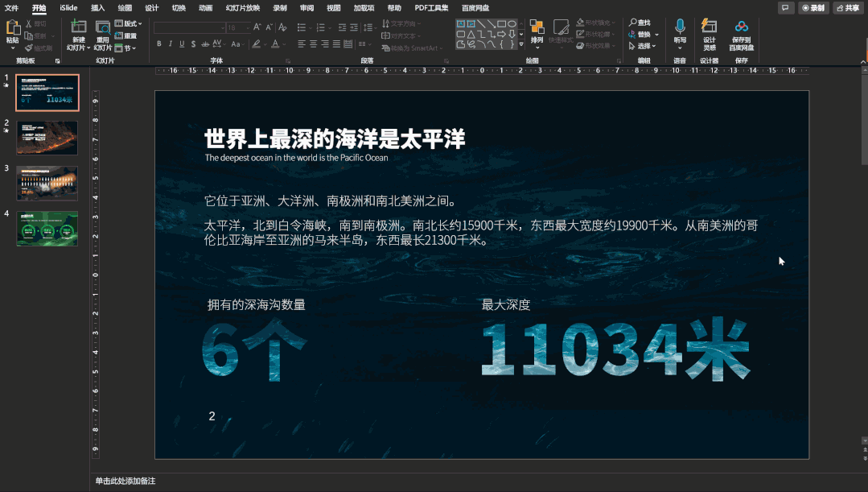This screenshot has width=868, height=492.
Task: Open the comments speech bubble icon
Action: pyautogui.click(x=785, y=8)
